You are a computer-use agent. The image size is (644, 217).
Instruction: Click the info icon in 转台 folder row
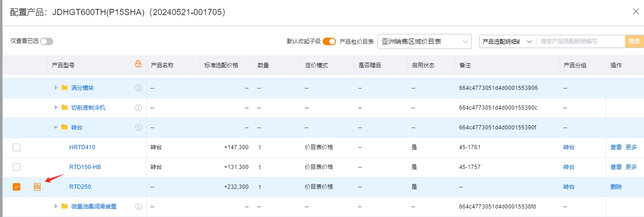[x=139, y=128]
